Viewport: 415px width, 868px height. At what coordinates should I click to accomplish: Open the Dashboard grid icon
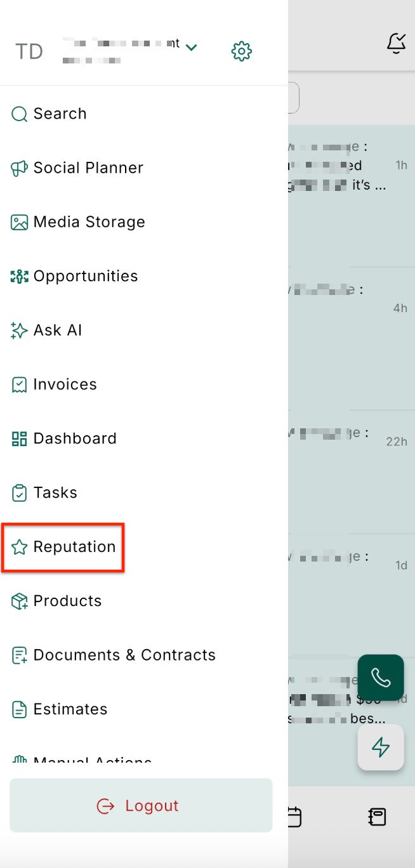[x=19, y=439]
